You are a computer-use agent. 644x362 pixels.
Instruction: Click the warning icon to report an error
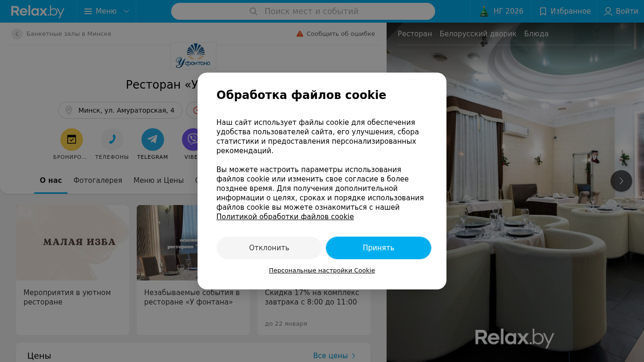300,34
